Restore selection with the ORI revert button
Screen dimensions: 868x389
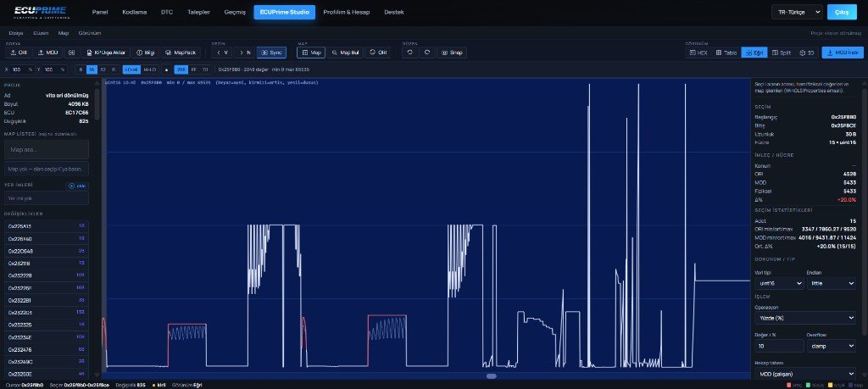tap(378, 53)
